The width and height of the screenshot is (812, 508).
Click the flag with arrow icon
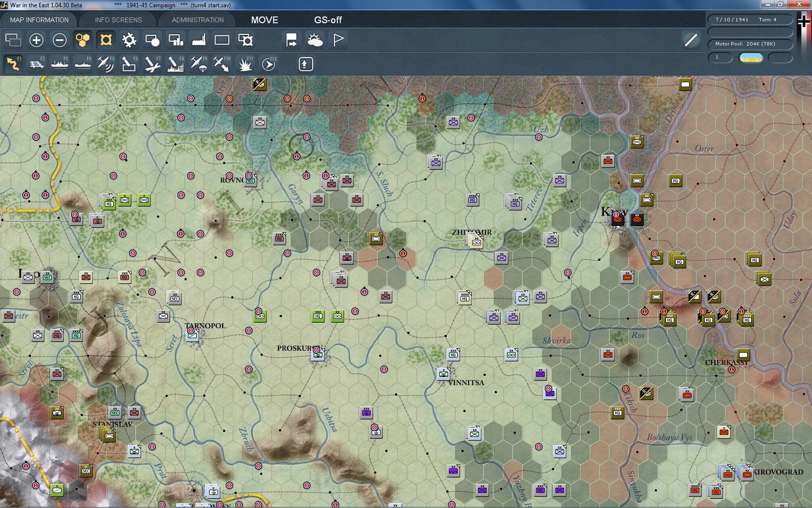291,40
